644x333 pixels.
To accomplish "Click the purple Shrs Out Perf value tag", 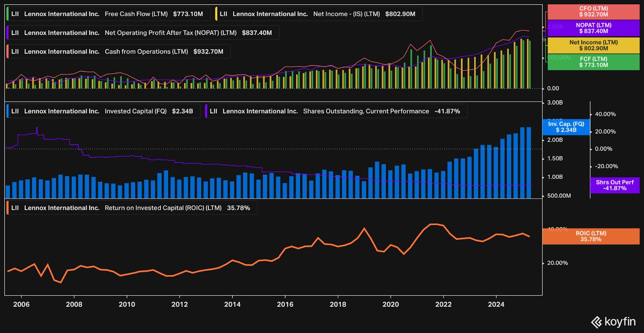I will (615, 185).
